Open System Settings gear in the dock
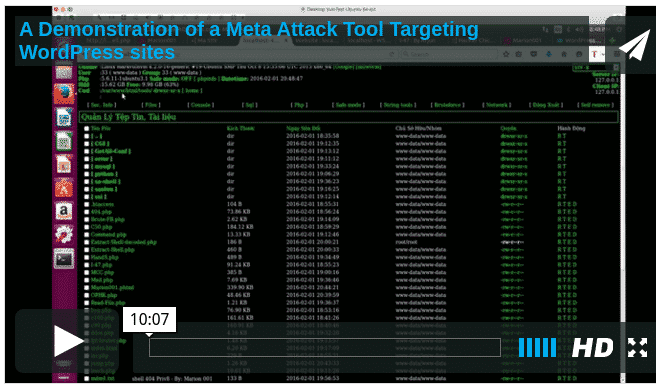656x388 pixels. pos(64,235)
